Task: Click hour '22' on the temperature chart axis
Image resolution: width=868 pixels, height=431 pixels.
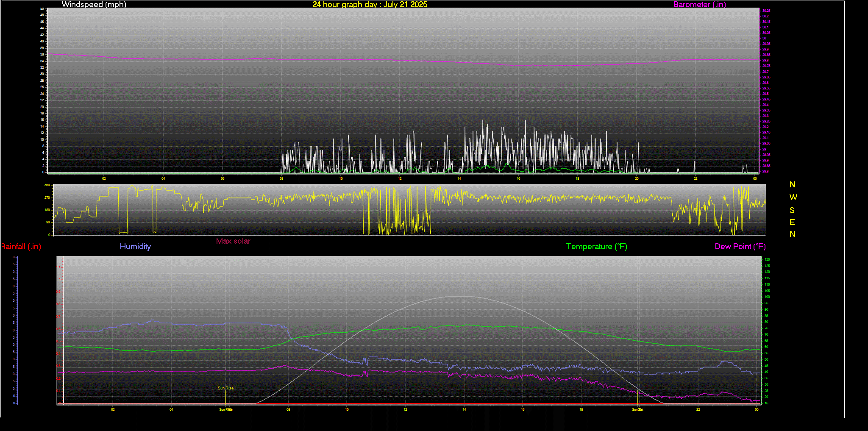Action: 698,409
